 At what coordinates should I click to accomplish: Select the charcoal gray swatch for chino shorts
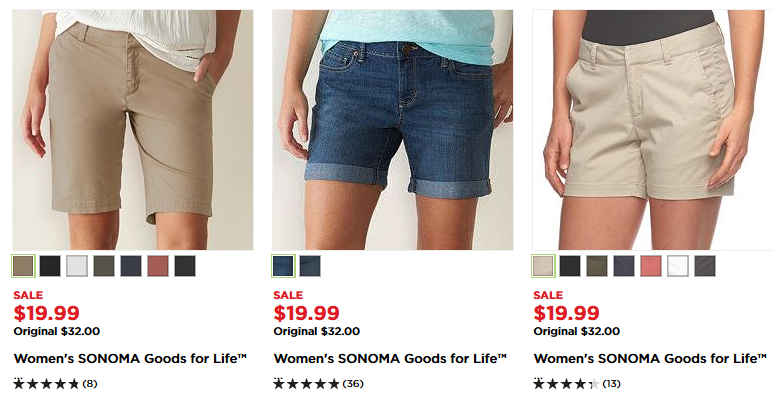[705, 266]
